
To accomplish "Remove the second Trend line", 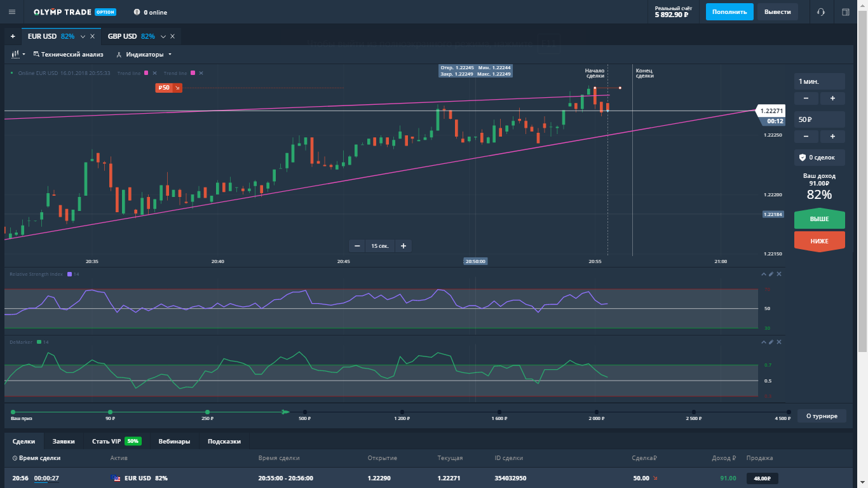I will [x=201, y=73].
